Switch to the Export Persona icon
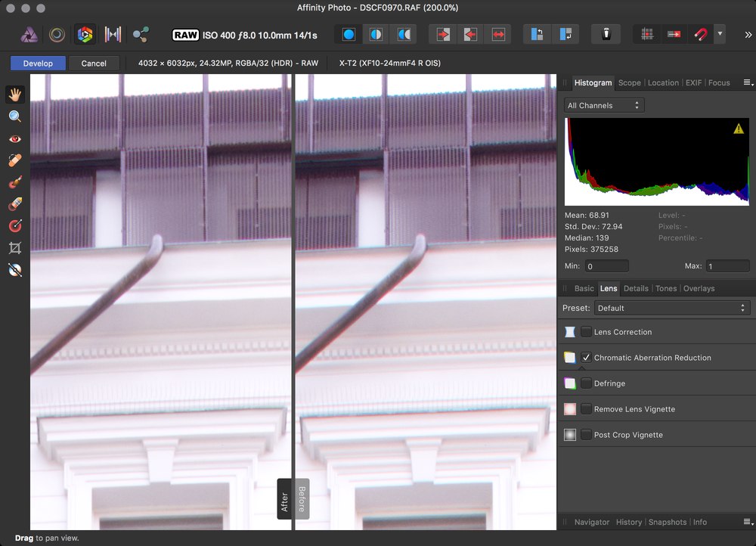 [141, 35]
